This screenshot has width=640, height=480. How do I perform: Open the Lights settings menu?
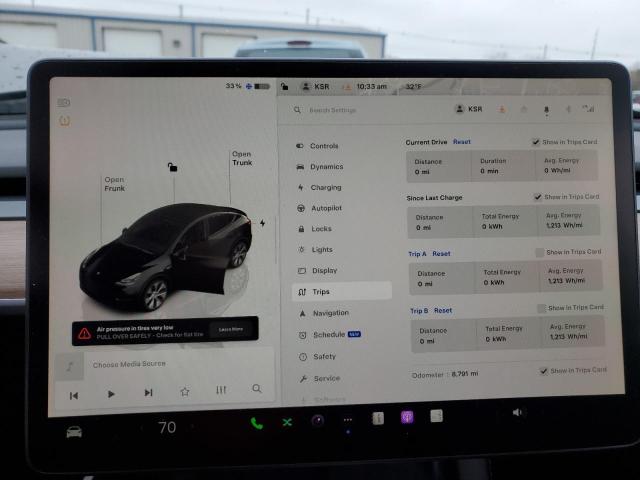pyautogui.click(x=316, y=249)
